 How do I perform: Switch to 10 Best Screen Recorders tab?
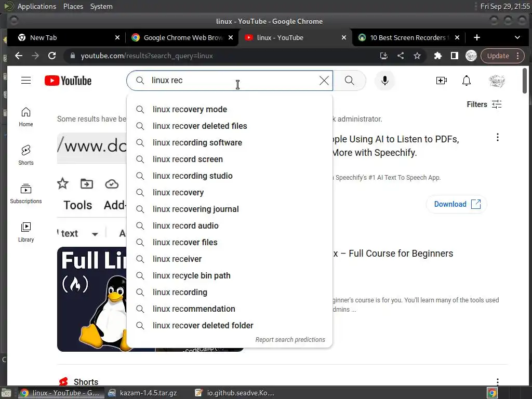(408, 37)
